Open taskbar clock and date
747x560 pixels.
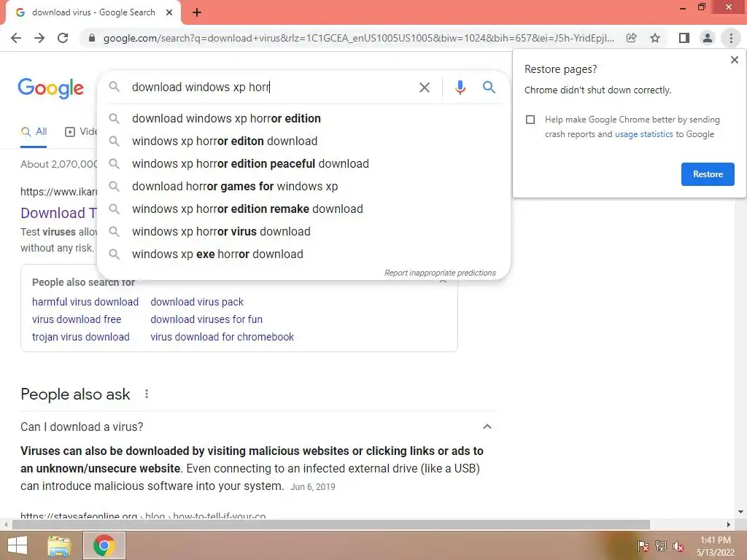[716, 546]
